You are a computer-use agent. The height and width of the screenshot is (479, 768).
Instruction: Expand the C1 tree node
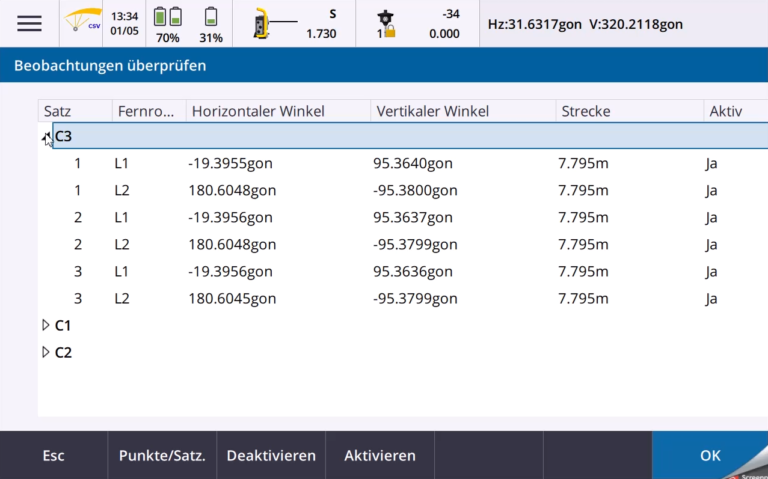45,325
